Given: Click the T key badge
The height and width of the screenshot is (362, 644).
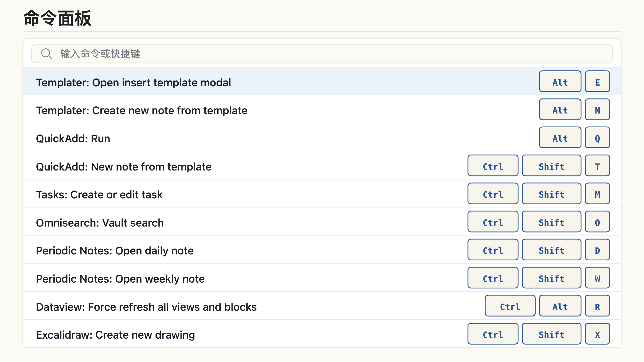Looking at the screenshot, I should 597,165.
